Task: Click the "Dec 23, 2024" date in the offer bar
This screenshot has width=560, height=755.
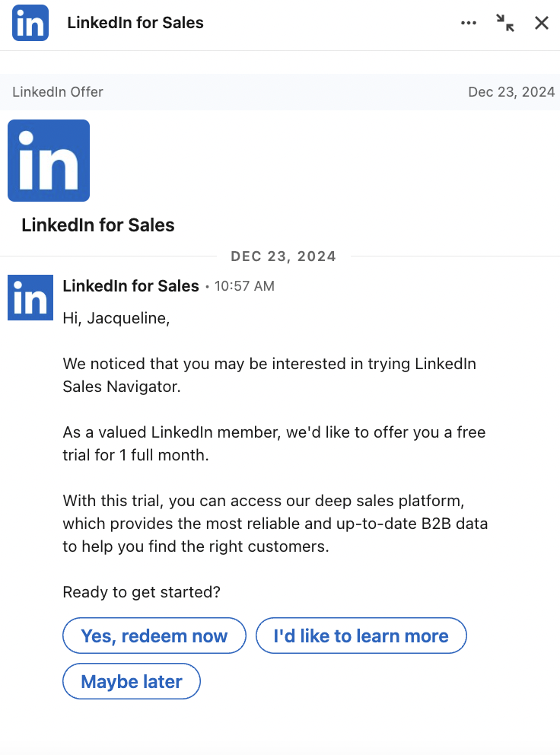Action: (x=511, y=92)
